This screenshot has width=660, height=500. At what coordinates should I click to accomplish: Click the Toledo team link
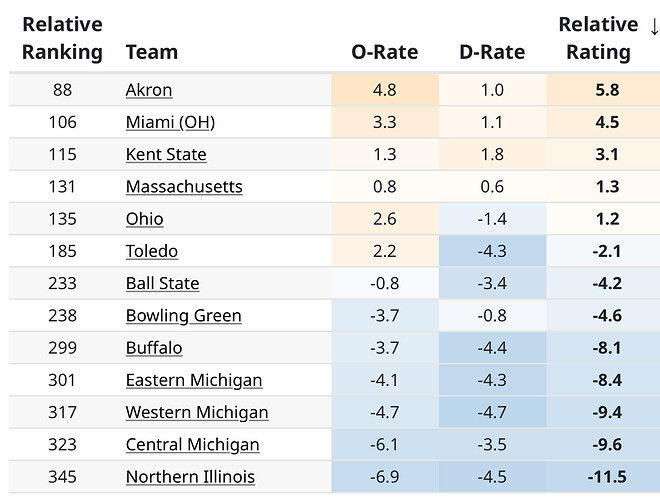(152, 251)
